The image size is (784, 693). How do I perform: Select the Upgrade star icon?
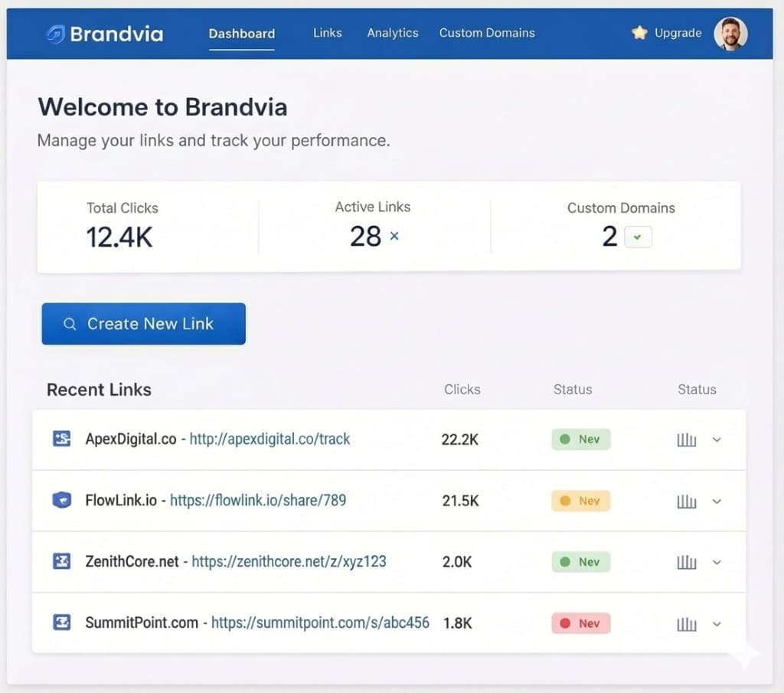point(640,33)
